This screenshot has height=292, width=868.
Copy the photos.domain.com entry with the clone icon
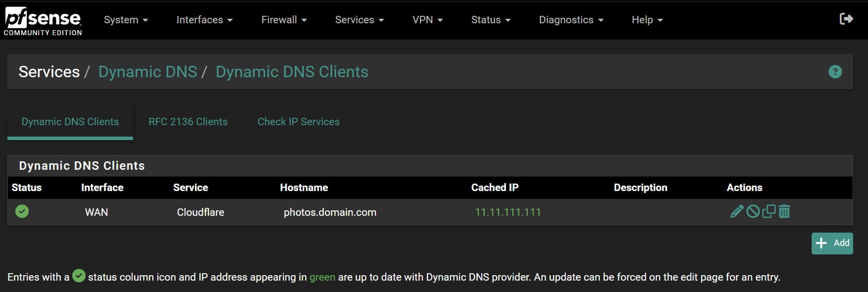tap(769, 211)
